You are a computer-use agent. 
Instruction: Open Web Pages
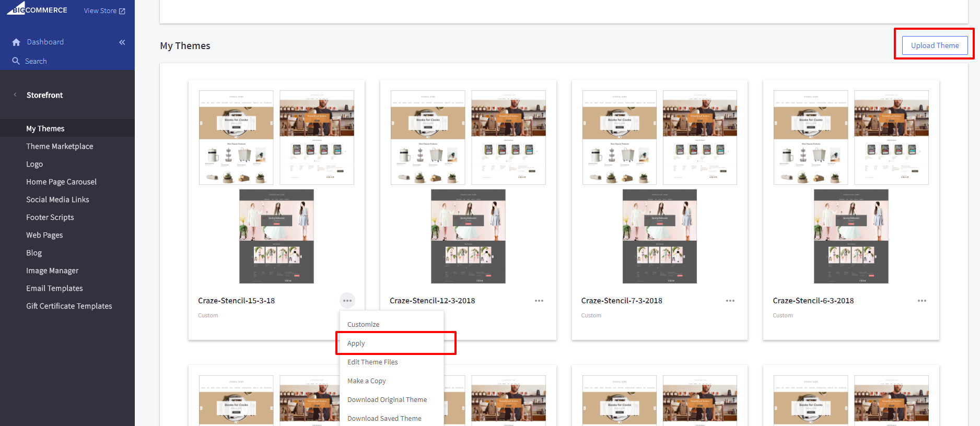point(44,235)
